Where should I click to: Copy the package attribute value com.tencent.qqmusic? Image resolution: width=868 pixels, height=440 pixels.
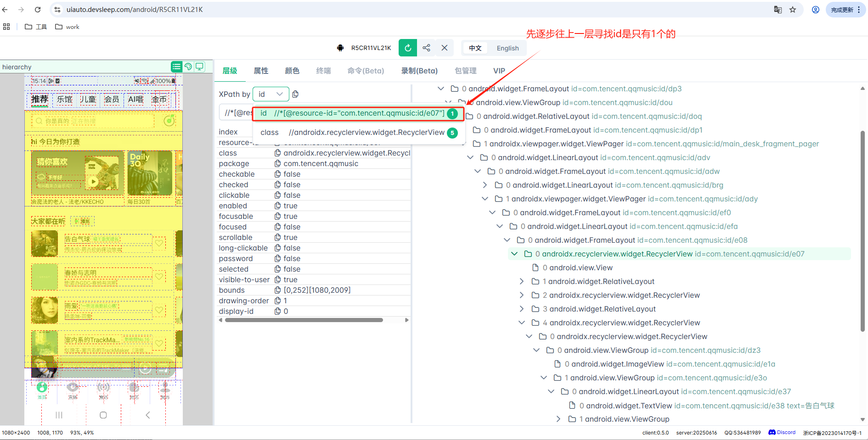point(277,163)
